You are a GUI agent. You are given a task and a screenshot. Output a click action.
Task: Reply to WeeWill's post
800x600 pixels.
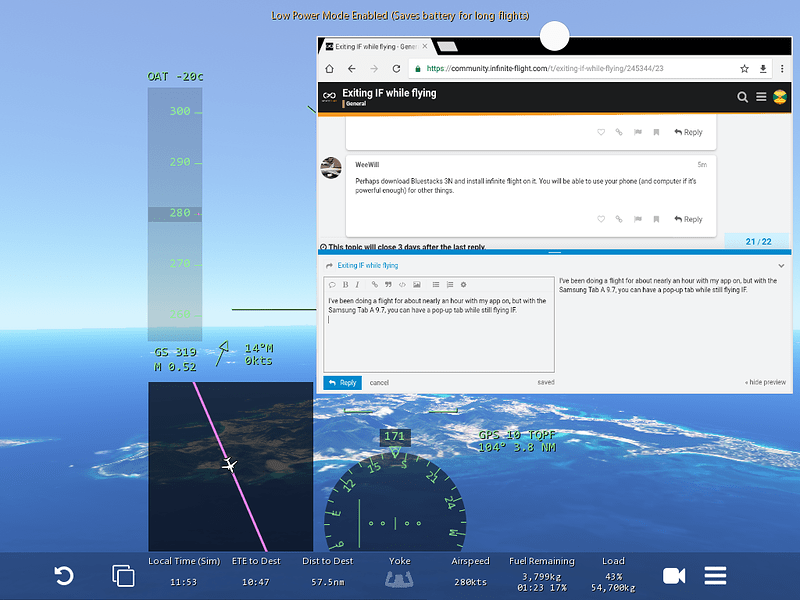click(688, 219)
